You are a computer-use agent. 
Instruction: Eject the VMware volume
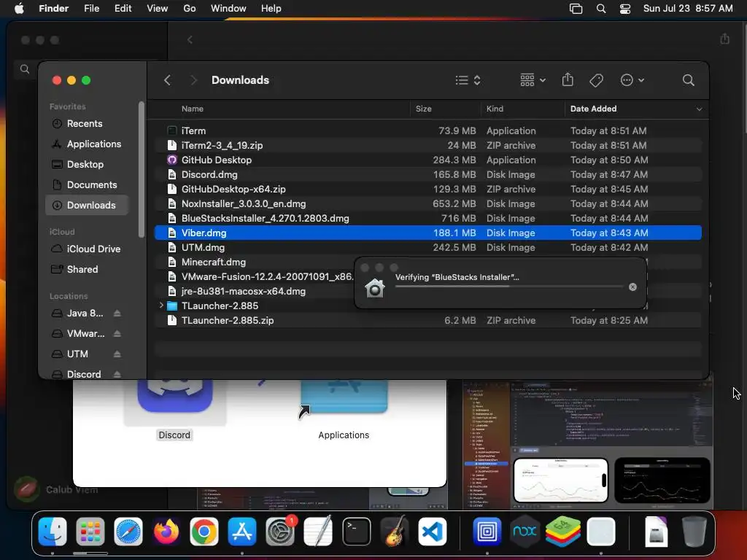point(117,334)
